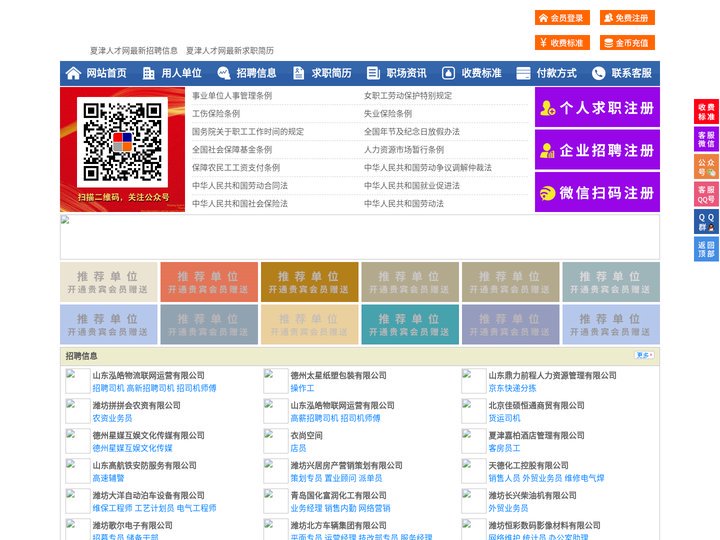Open company 衣尚空间
The height and width of the screenshot is (540, 720).
[x=306, y=435]
